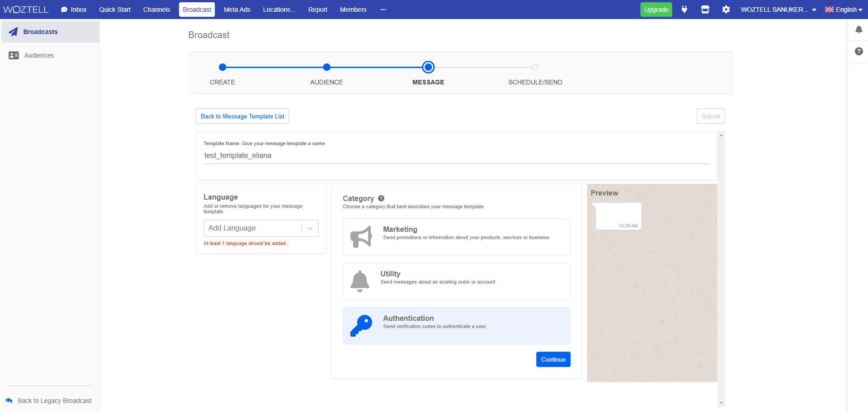This screenshot has height=412, width=868.
Task: Click the notifications bell icon
Action: pyautogui.click(x=858, y=29)
